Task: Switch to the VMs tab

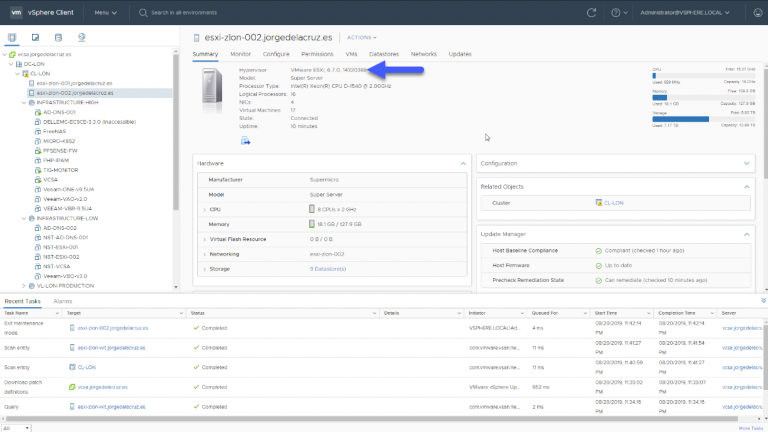Action: (351, 54)
